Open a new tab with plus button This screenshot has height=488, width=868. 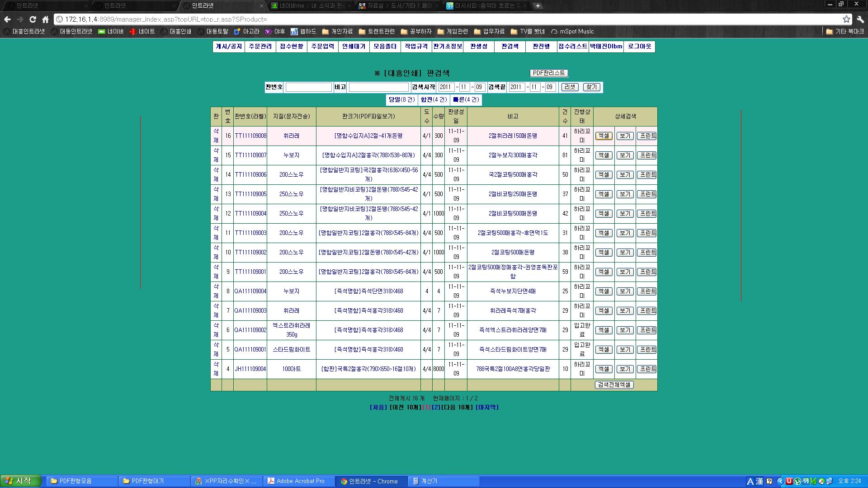coord(538,6)
